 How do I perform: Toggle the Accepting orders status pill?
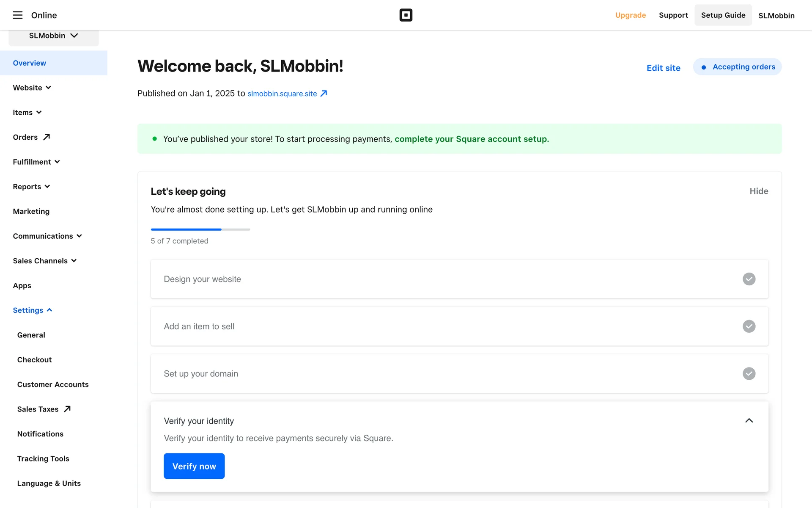737,67
